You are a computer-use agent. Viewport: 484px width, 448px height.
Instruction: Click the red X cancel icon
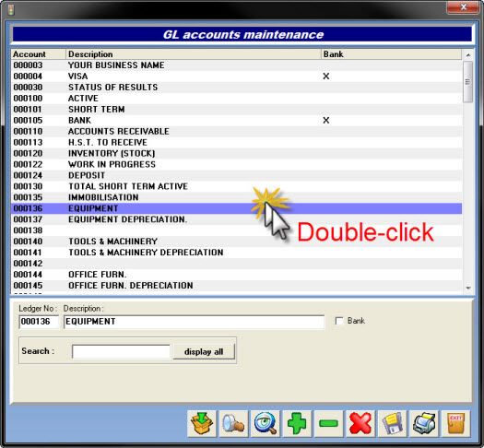[360, 424]
